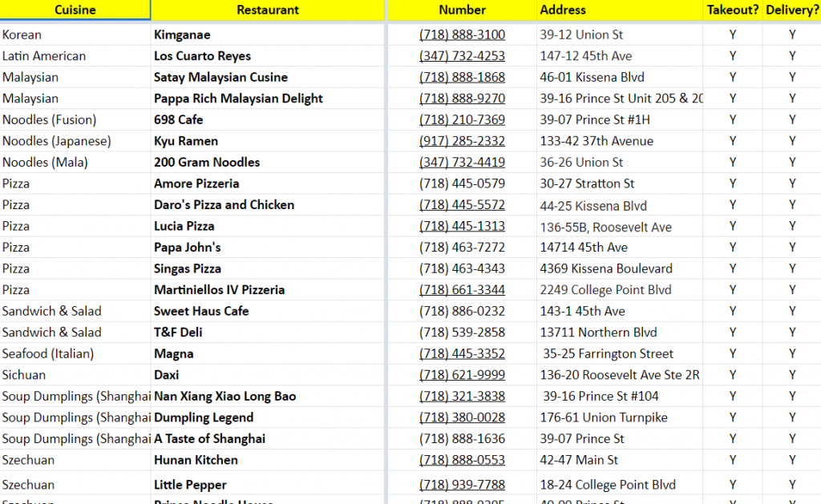Image resolution: width=821 pixels, height=504 pixels.
Task: Select address 2249 College Point Blvd
Action: click(x=605, y=290)
